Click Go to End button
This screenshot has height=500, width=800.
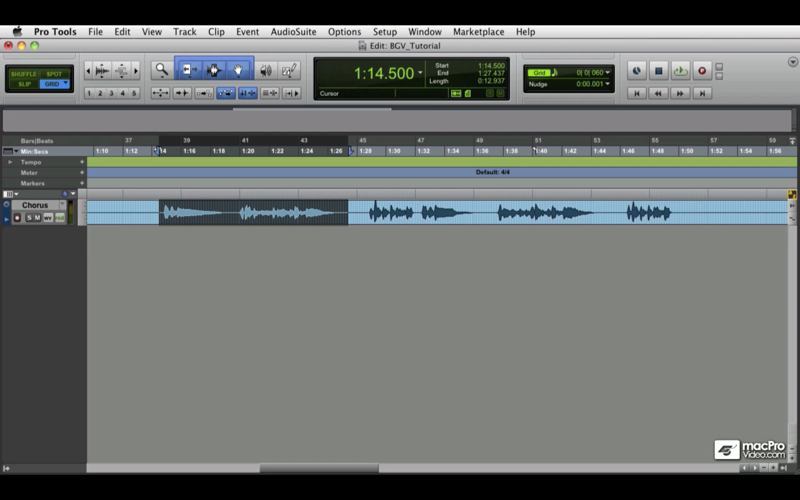(702, 93)
